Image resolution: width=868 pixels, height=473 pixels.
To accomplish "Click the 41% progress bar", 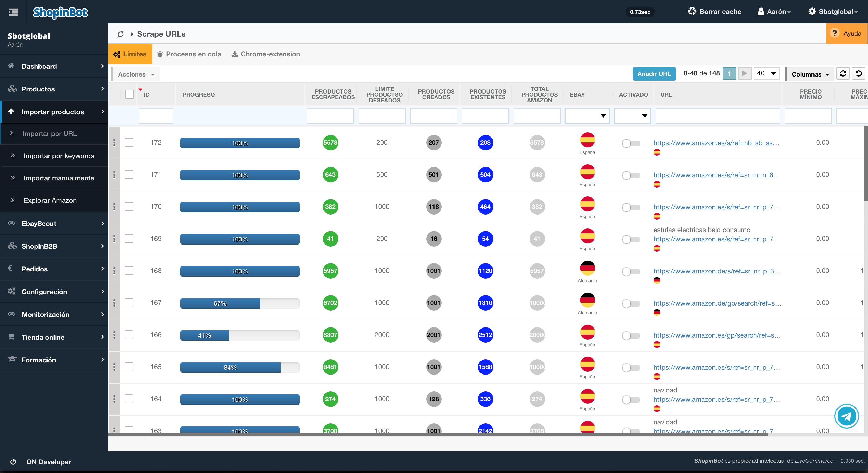I will (x=240, y=335).
